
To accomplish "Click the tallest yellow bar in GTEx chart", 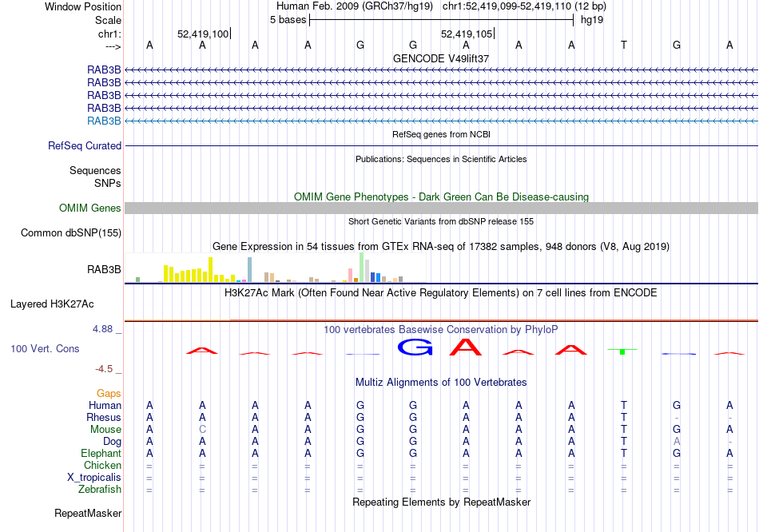I will coord(211,270).
